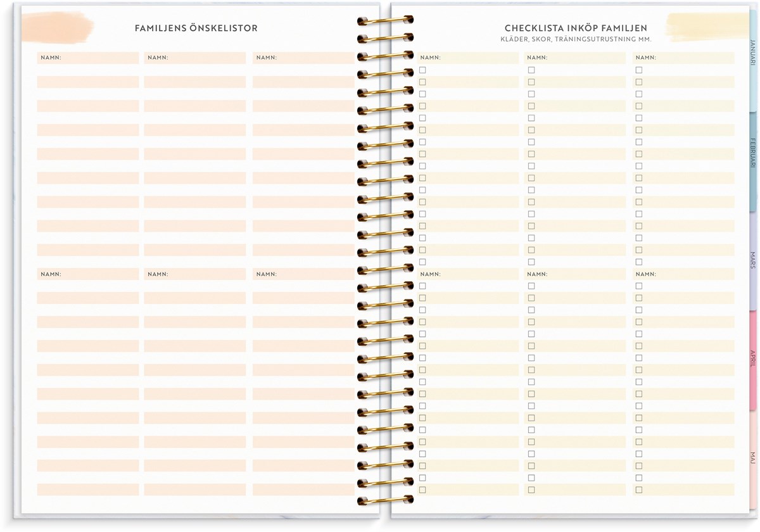Tick first checkbox in top-left checklist column

click(422, 70)
